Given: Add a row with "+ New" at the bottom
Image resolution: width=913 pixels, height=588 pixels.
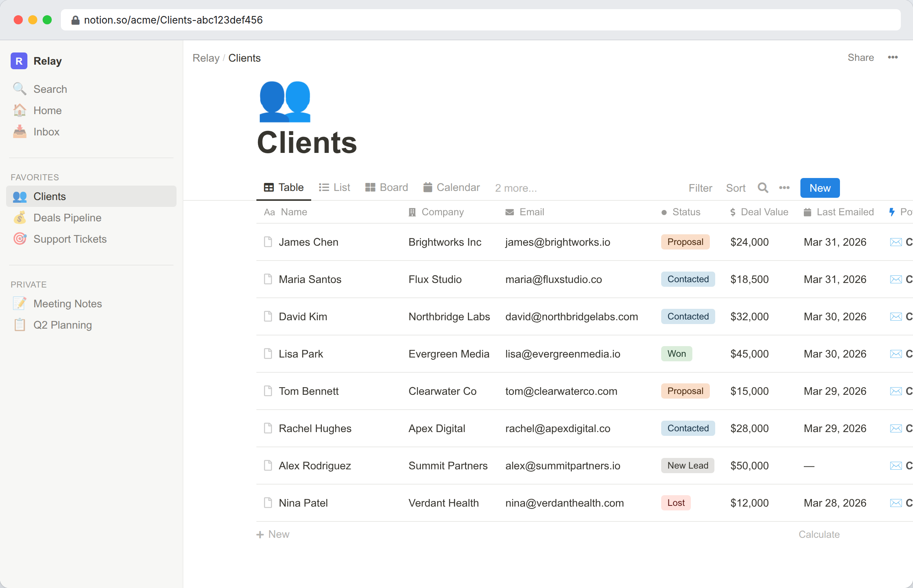Looking at the screenshot, I should 273,534.
